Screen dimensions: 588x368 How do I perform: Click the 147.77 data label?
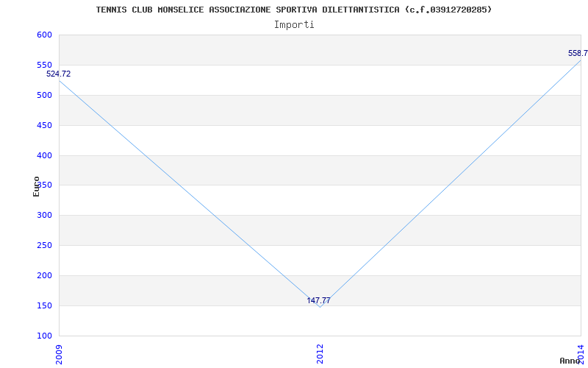[319, 300]
